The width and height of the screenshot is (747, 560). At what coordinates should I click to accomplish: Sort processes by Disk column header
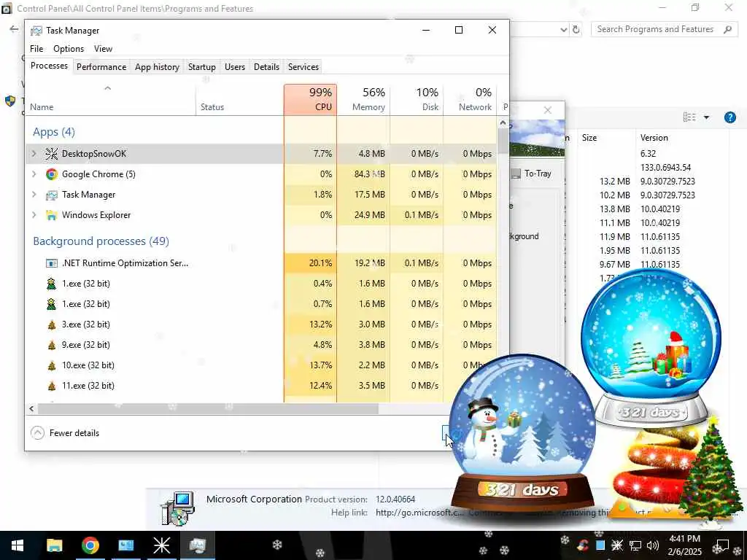(417, 99)
